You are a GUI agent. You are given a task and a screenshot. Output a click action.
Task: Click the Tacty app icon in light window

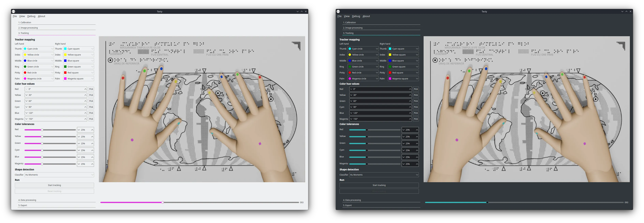pos(13,12)
